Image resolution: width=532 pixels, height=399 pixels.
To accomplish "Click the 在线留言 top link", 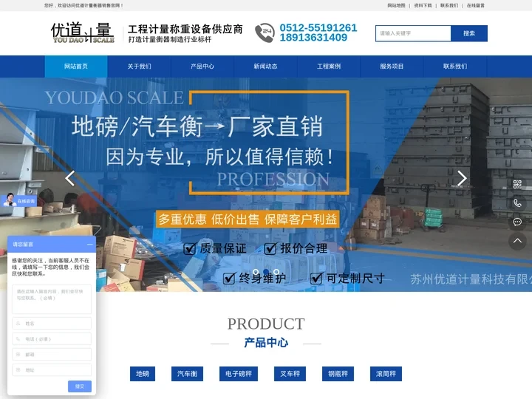I will pyautogui.click(x=476, y=5).
